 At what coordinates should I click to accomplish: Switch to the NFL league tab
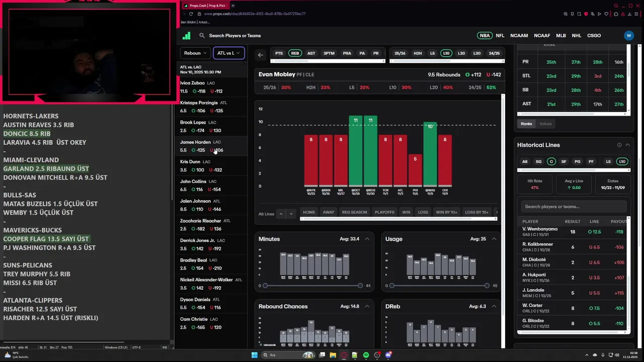click(500, 36)
